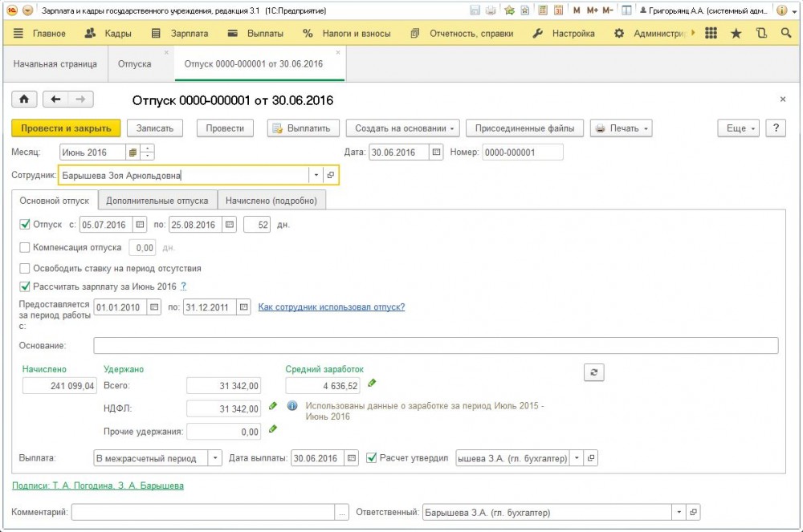The width and height of the screenshot is (803, 532).
Task: Open the favorites star icon in the top menu
Action: click(x=736, y=34)
